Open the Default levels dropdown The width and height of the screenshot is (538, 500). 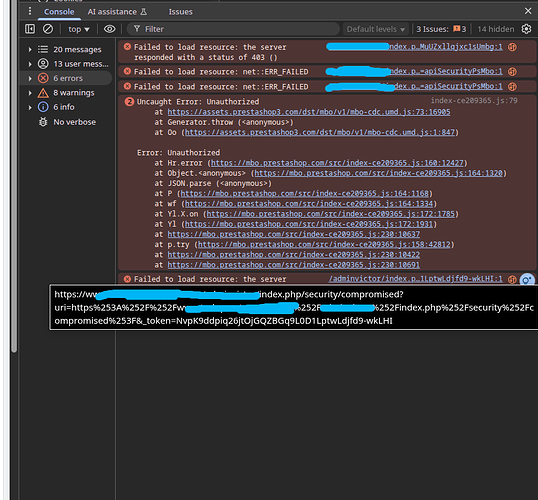(x=376, y=29)
